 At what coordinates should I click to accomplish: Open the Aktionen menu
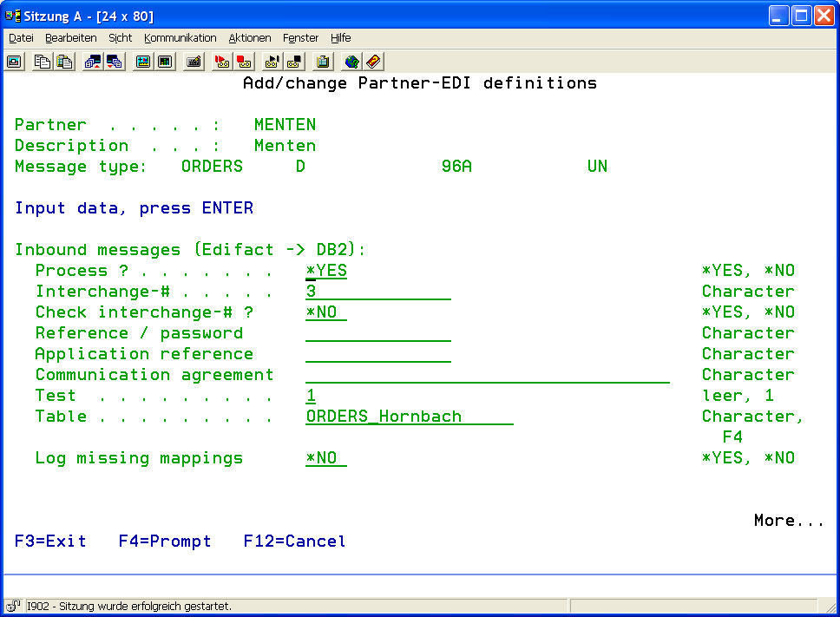coord(250,38)
